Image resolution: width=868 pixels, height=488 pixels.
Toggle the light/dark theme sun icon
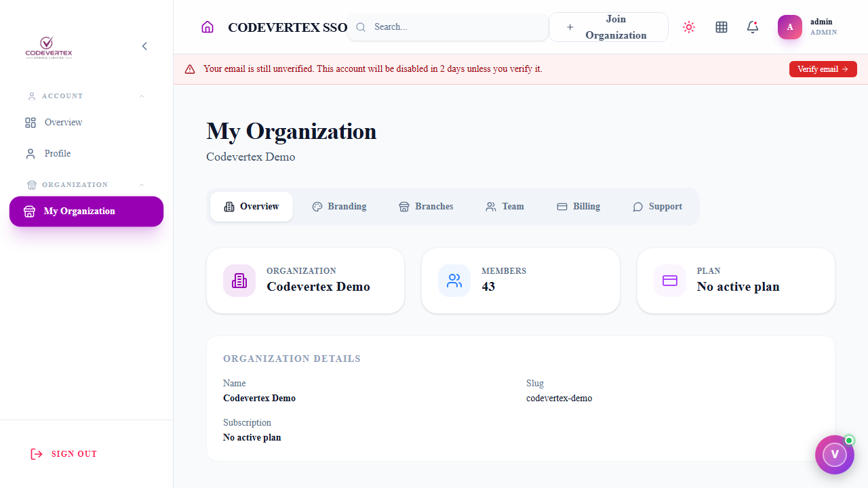[x=689, y=27]
